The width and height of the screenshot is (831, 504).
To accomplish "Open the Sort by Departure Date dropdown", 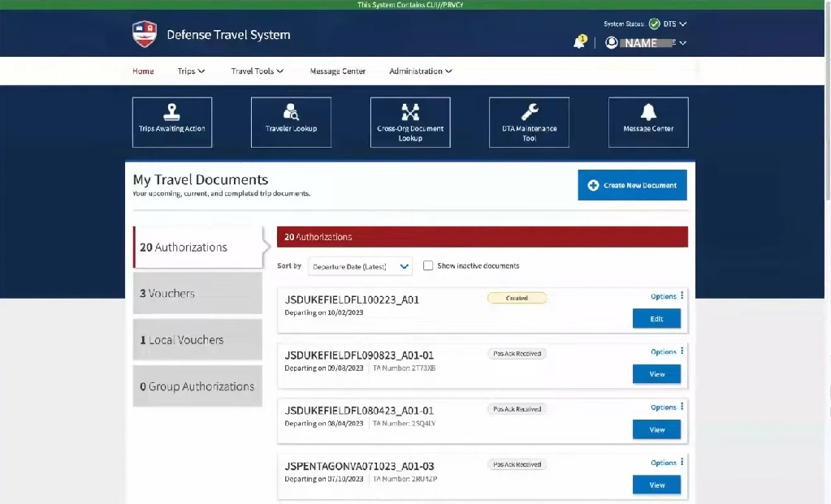I will tap(360, 266).
